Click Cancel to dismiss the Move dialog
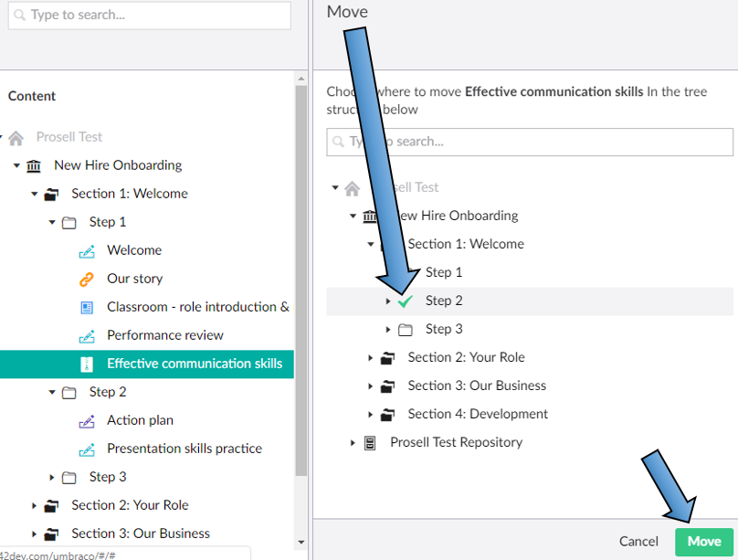The width and height of the screenshot is (738, 560). pos(638,541)
